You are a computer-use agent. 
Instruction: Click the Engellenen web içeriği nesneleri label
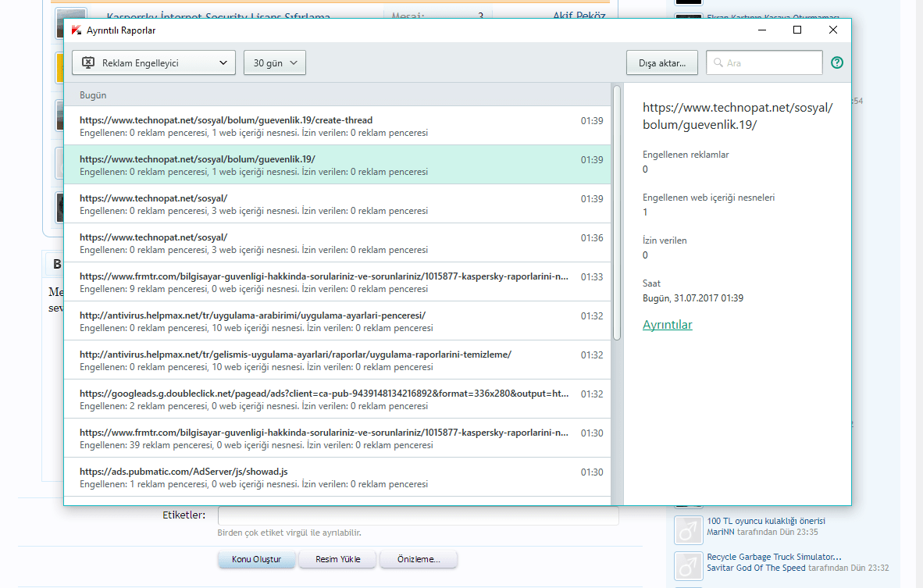point(708,198)
